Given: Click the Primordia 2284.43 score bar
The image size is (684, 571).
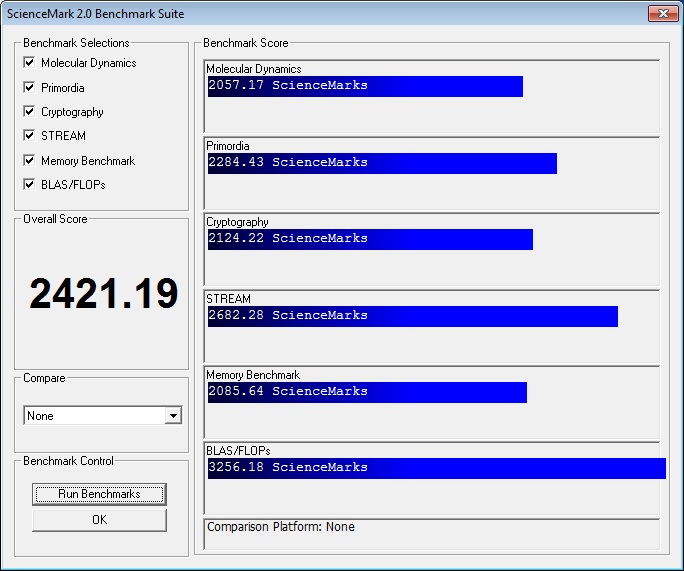Looking at the screenshot, I should coord(382,163).
